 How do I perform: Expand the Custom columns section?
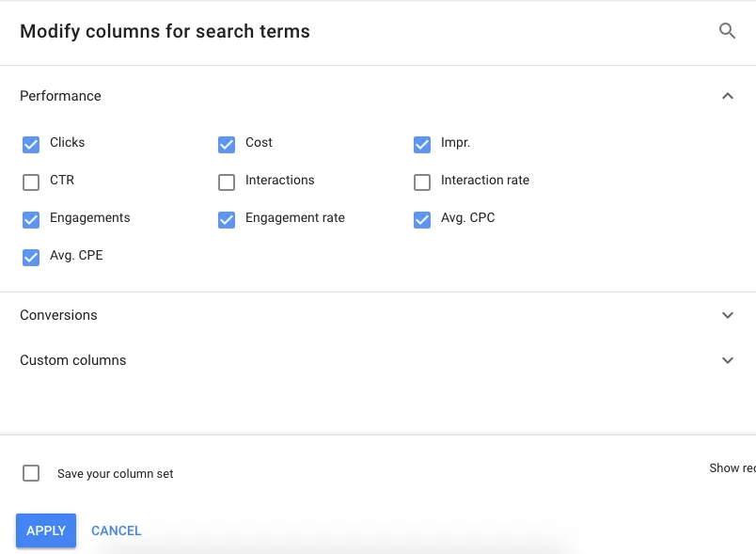click(x=727, y=360)
